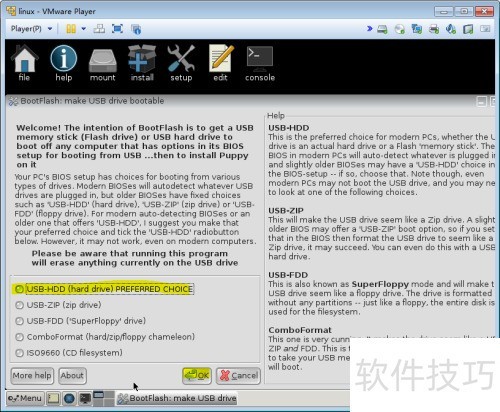
Task: Minimize the BootFlash dialog window
Action: [481, 101]
